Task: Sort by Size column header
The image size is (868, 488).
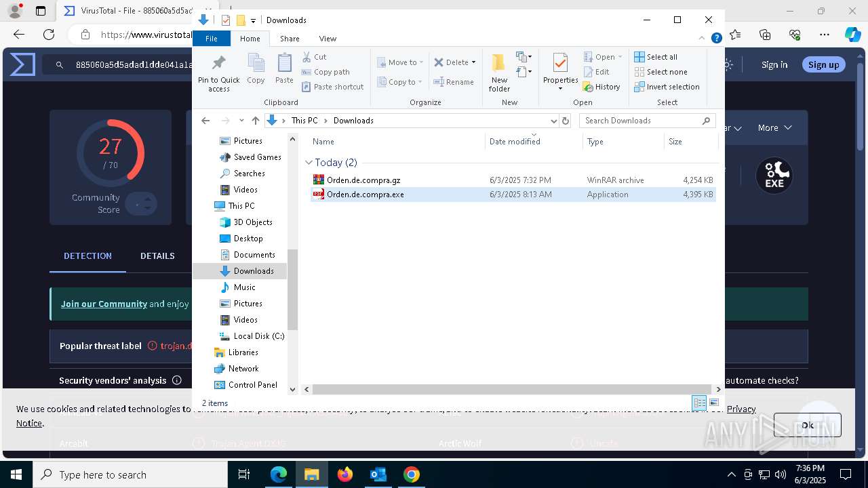Action: point(690,142)
